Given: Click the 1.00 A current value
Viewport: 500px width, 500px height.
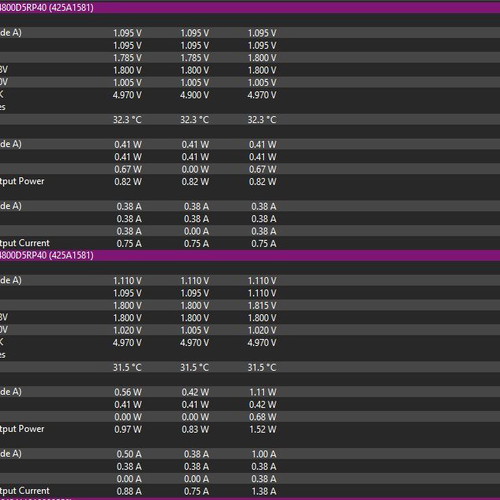Looking at the screenshot, I should pyautogui.click(x=264, y=454).
